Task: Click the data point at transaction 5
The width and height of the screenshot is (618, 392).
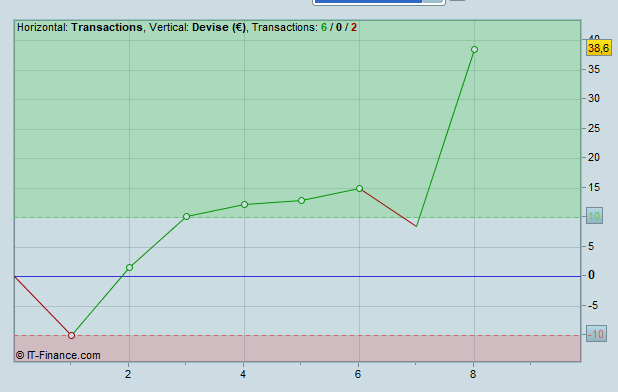Action: pyautogui.click(x=302, y=201)
